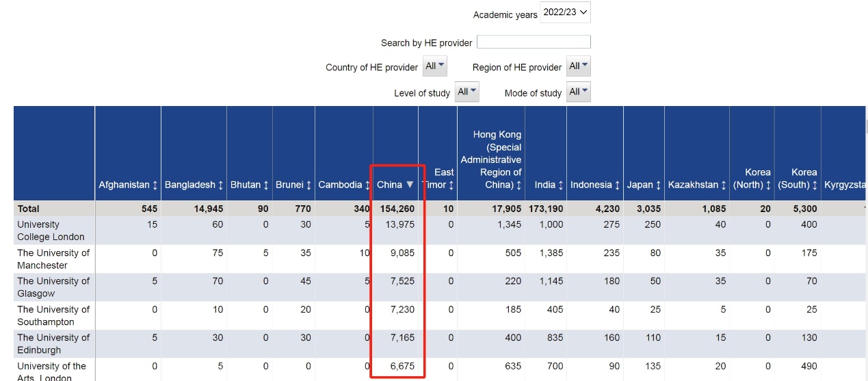Sort table by Afghanistan column

129,185
